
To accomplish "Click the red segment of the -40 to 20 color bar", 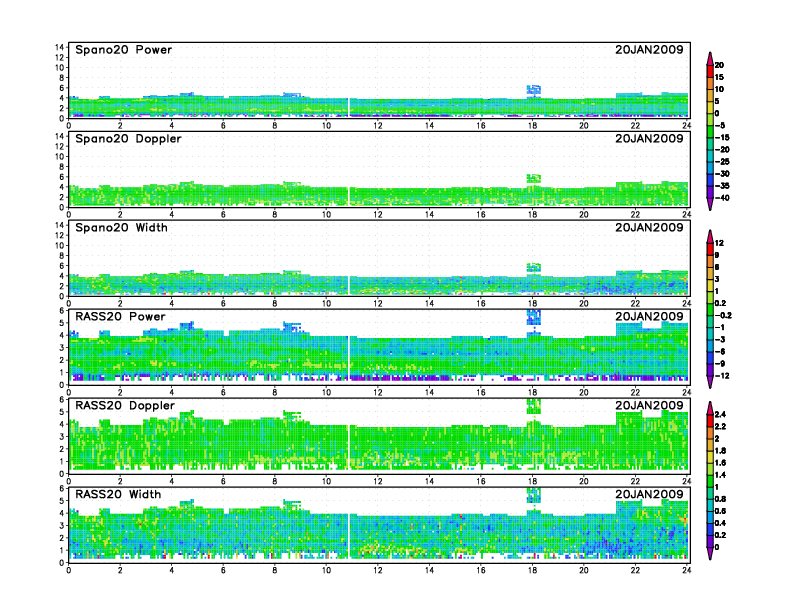I will click(710, 71).
